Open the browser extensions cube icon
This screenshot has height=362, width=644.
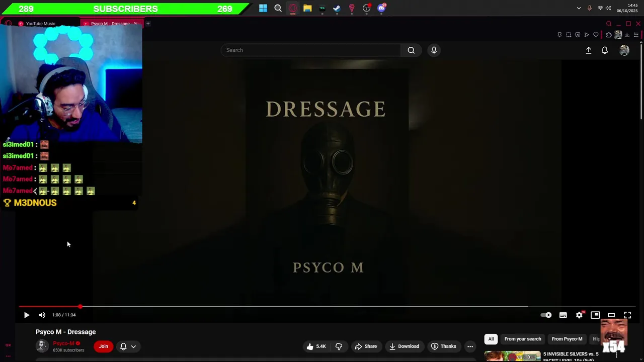(x=609, y=35)
